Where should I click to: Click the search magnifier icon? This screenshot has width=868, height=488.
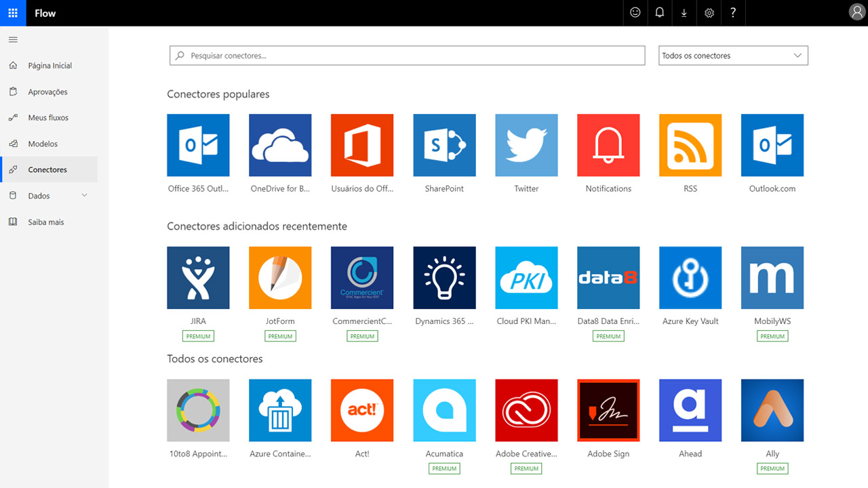click(x=180, y=56)
